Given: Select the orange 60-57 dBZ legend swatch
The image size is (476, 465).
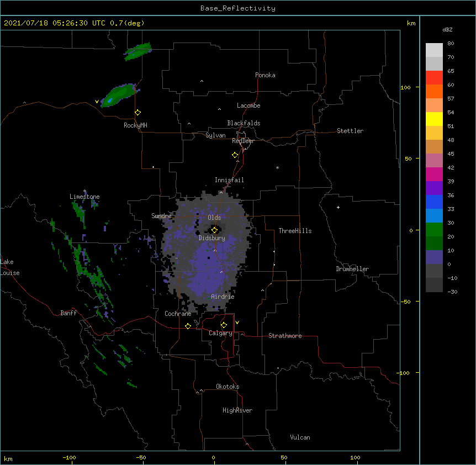Looking at the screenshot, I should coord(434,91).
